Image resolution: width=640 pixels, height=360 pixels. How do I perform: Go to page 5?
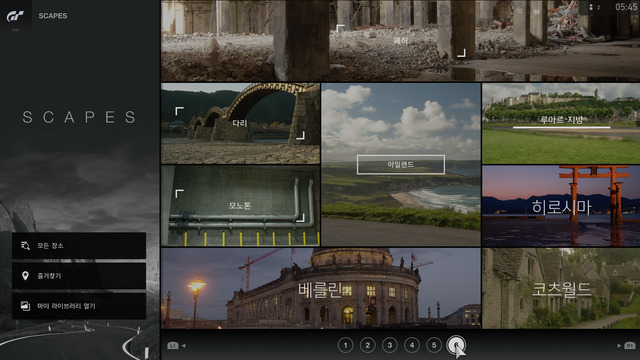(434, 345)
